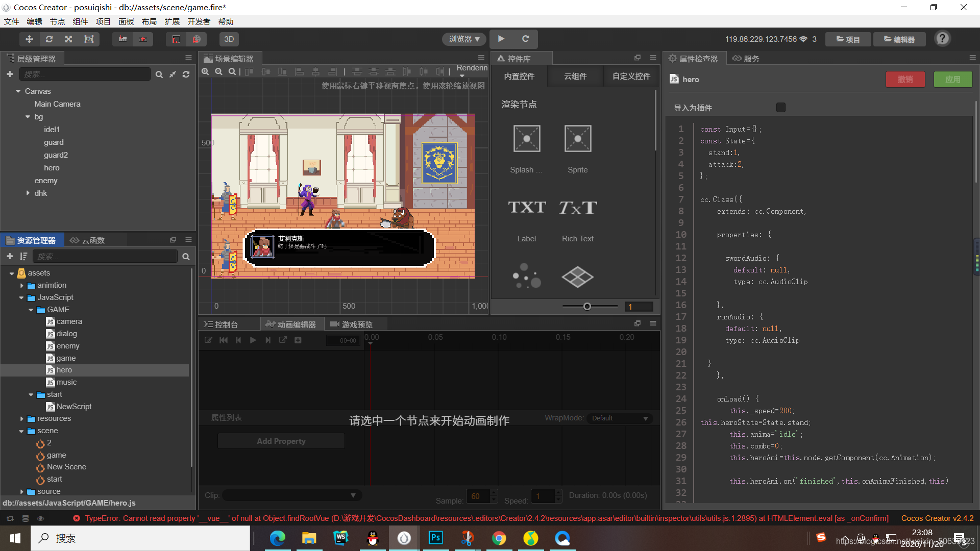
Task: Click the red 撤销 revert button
Action: (x=905, y=80)
